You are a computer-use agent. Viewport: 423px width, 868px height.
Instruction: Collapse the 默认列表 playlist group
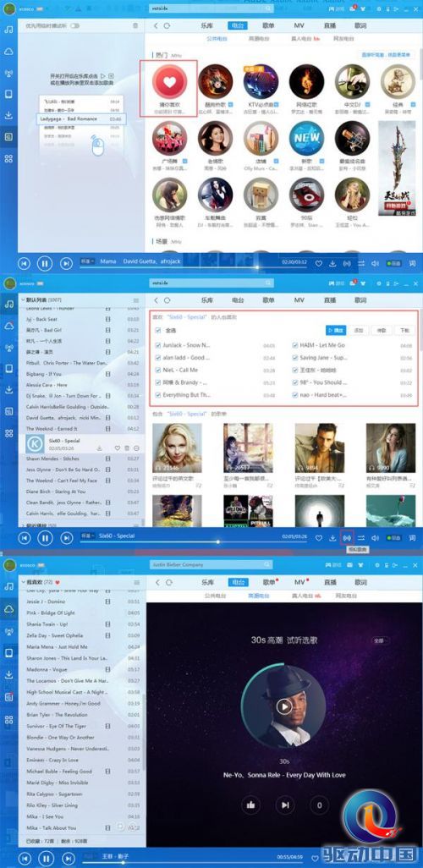tap(23, 299)
